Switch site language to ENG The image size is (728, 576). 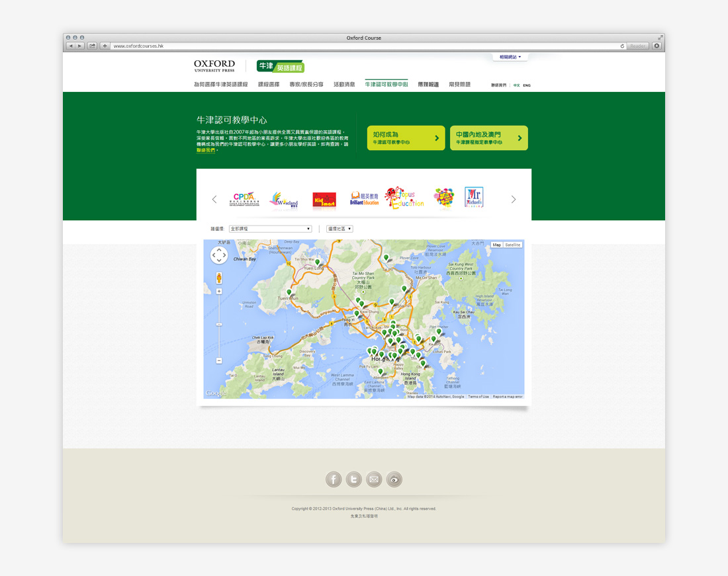(527, 85)
